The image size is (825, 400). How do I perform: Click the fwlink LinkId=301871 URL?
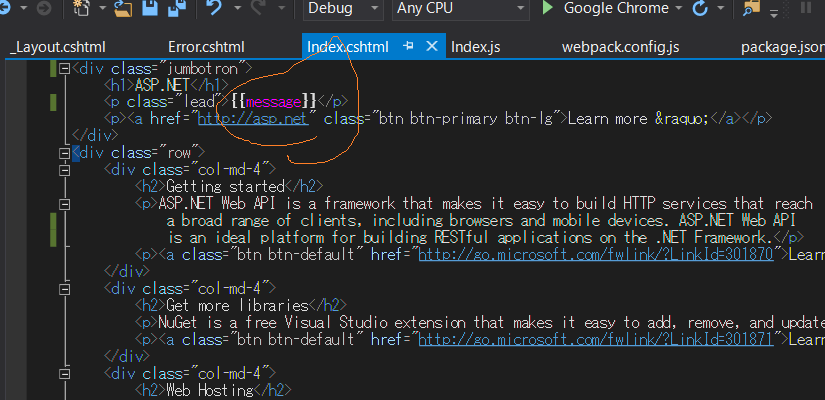[x=596, y=339]
